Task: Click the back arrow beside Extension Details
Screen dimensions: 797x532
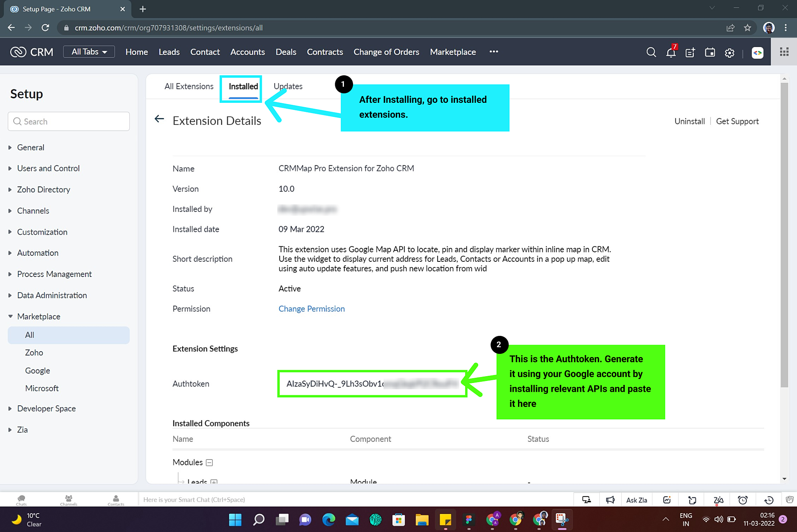Action: pos(159,119)
